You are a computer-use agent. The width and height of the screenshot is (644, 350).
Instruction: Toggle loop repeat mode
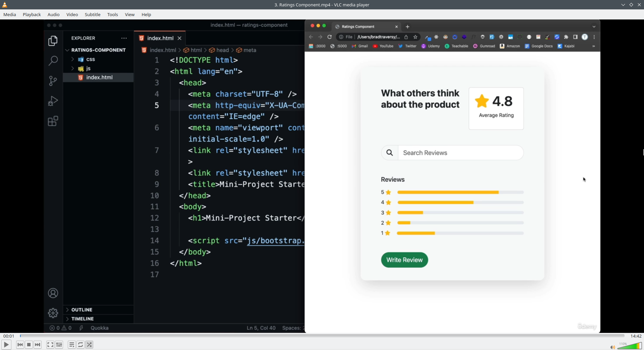coord(80,345)
